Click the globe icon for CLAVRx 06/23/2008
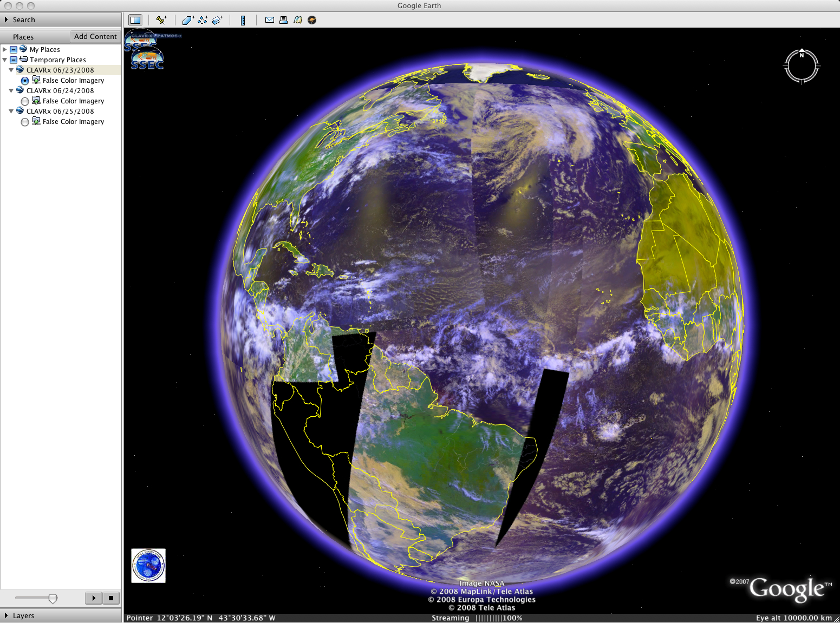 click(20, 70)
